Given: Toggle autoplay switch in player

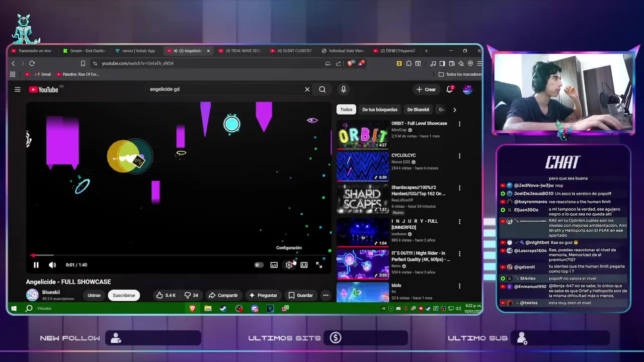Looking at the screenshot, I should pyautogui.click(x=259, y=265).
